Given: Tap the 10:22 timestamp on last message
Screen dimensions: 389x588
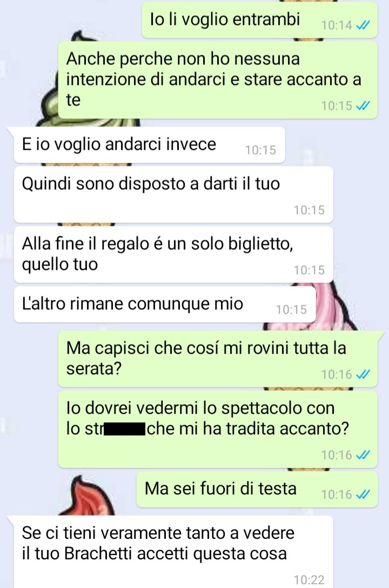Looking at the screenshot, I should pyautogui.click(x=309, y=580).
